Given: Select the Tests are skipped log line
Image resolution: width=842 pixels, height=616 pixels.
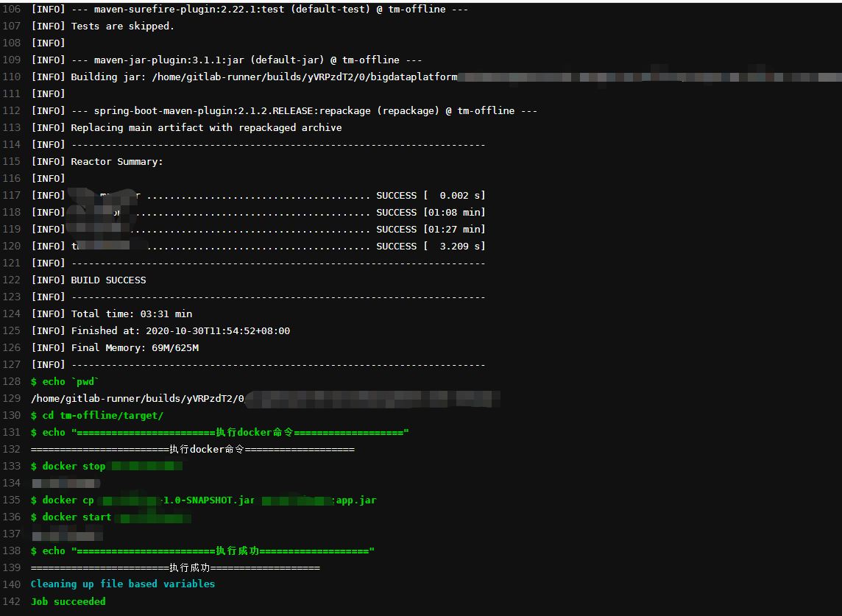Looking at the screenshot, I should (103, 26).
